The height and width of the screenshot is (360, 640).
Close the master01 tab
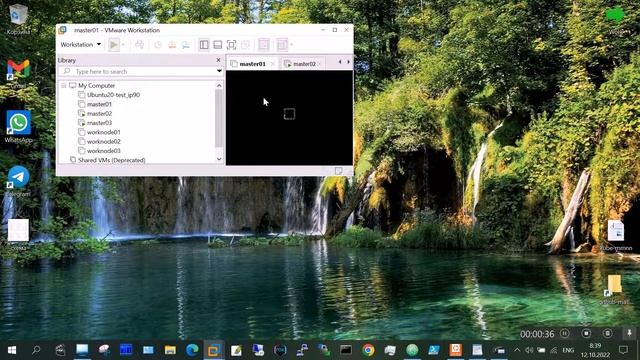point(273,64)
